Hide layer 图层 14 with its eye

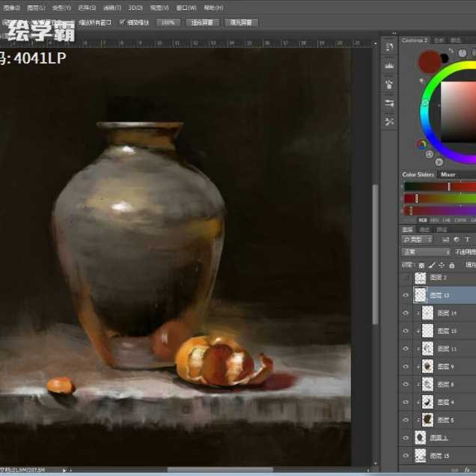coord(406,313)
